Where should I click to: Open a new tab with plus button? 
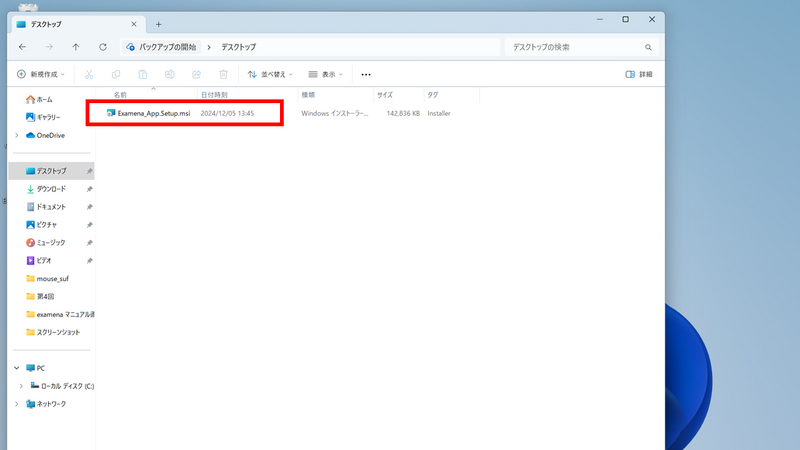[159, 24]
